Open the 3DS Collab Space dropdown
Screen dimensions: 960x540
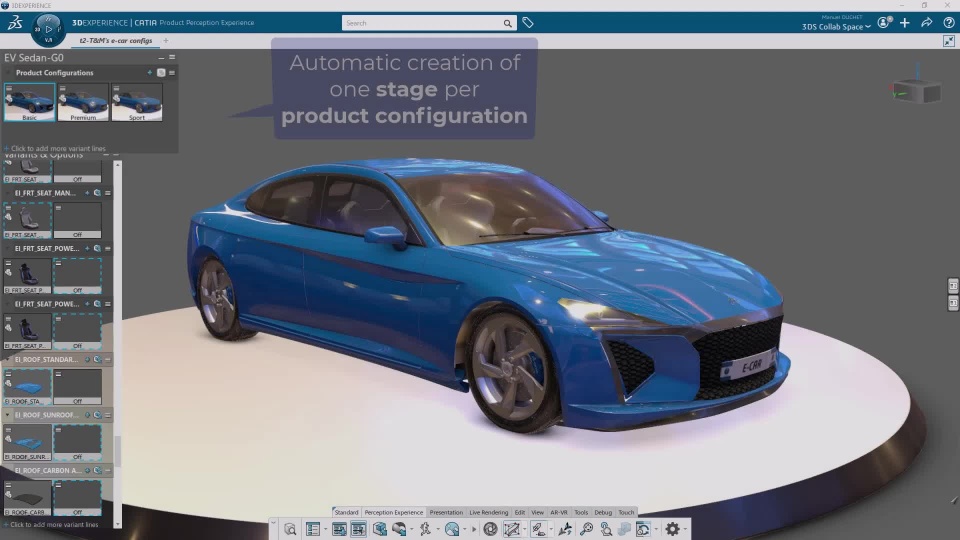point(836,27)
